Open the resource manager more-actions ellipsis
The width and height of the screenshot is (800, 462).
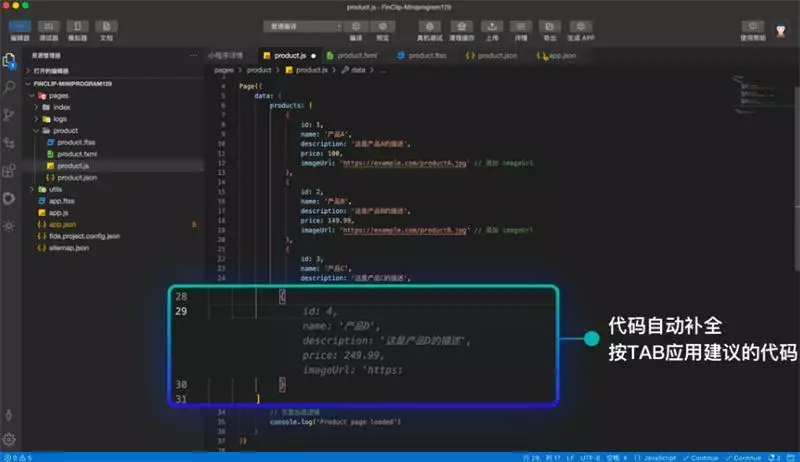(194, 55)
